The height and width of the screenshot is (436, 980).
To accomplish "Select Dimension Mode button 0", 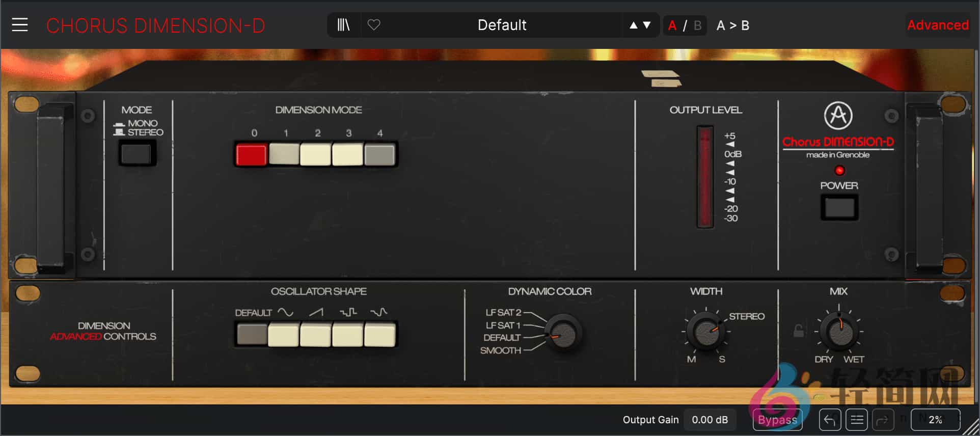I will click(x=252, y=155).
